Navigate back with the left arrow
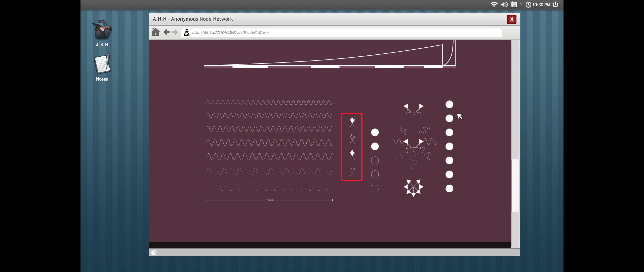This screenshot has height=272, width=644. pyautogui.click(x=166, y=32)
